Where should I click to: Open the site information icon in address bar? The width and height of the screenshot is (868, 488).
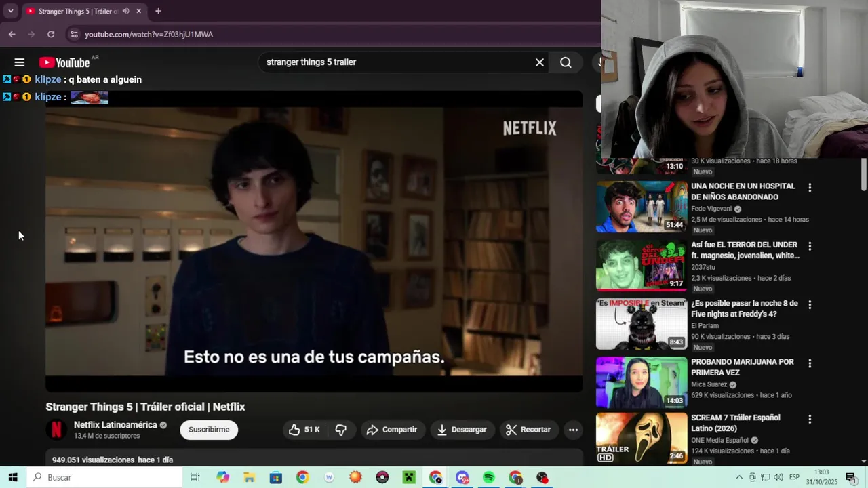pos(74,34)
